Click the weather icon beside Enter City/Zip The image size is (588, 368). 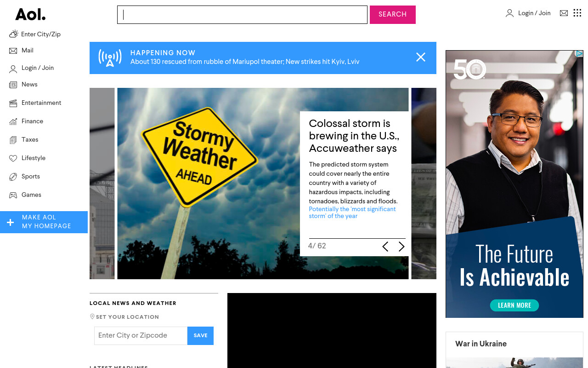[x=14, y=34]
